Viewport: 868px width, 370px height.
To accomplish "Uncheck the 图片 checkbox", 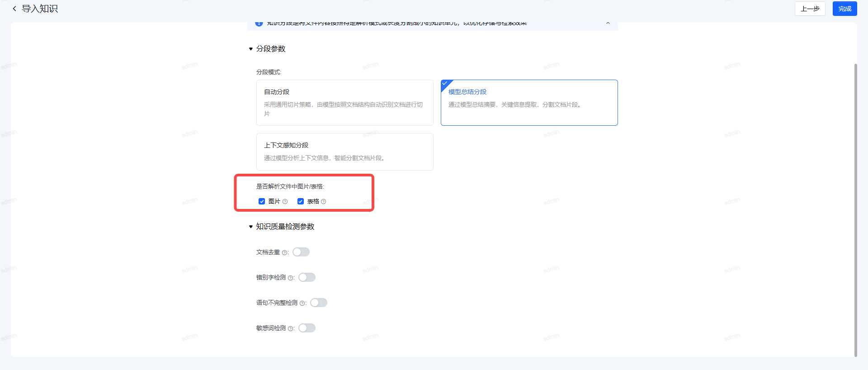I will point(262,201).
